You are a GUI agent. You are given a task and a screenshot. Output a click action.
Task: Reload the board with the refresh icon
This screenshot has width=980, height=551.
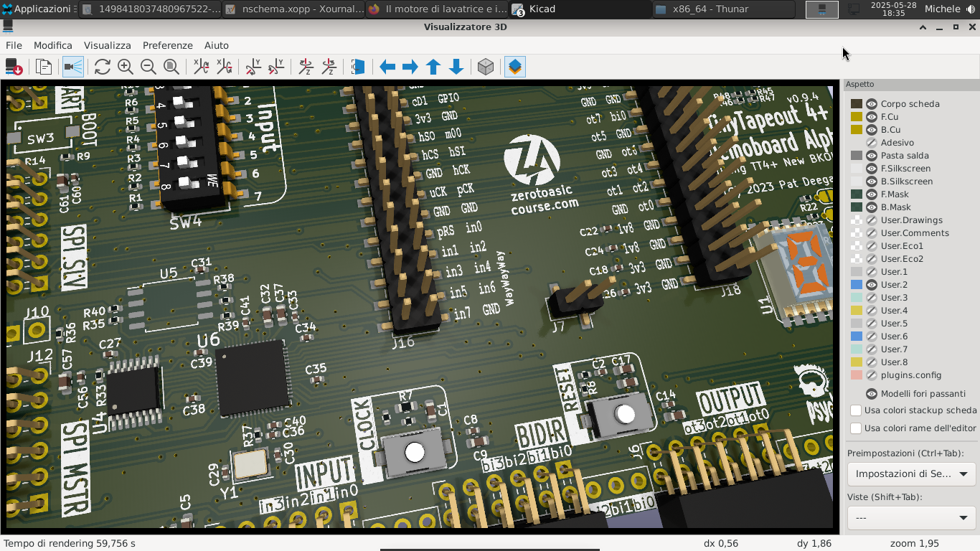pos(103,67)
